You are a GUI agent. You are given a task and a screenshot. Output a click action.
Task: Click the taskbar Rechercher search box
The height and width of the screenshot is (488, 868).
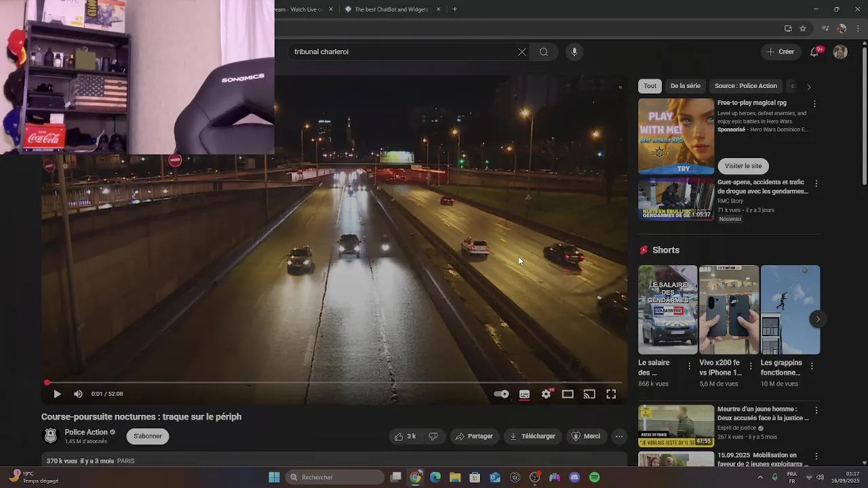click(x=335, y=477)
